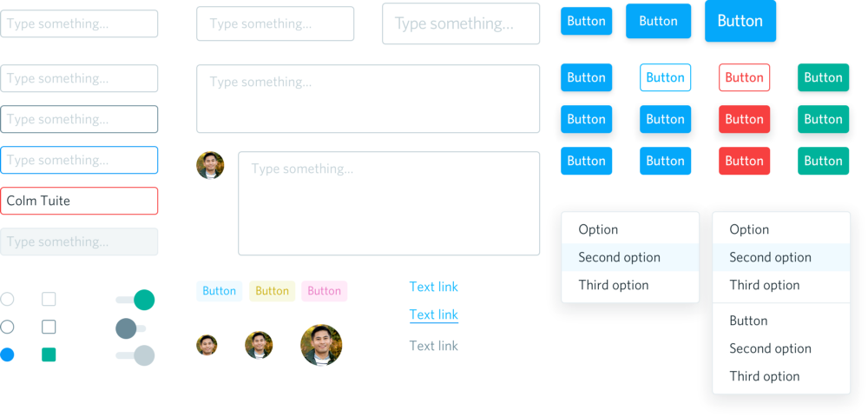Select 'Button' entry in the right dropdown menu
868x417 pixels.
[x=748, y=321]
